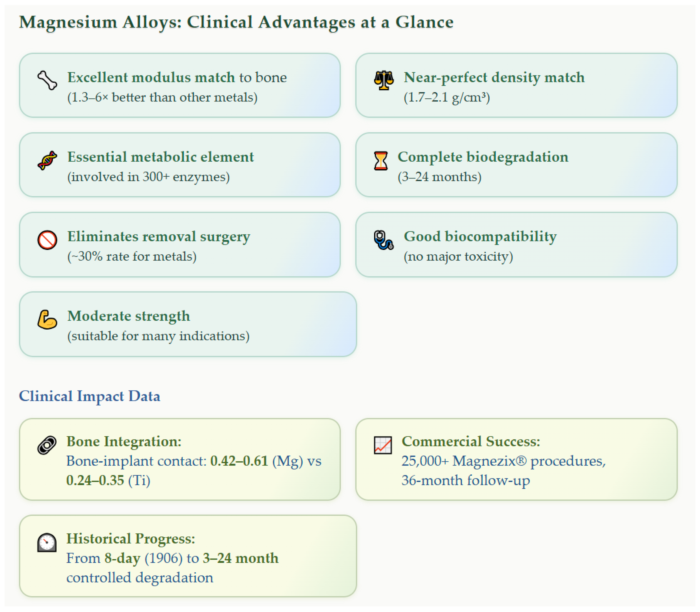The image size is (700, 612).
Task: Click the 'Excellent modulus match' heading text
Action: pyautogui.click(x=151, y=78)
